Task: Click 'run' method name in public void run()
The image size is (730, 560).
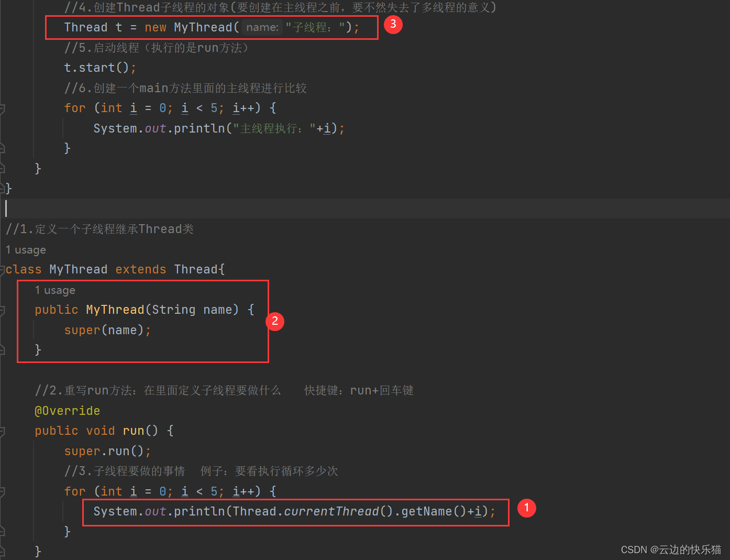Action: [x=134, y=431]
